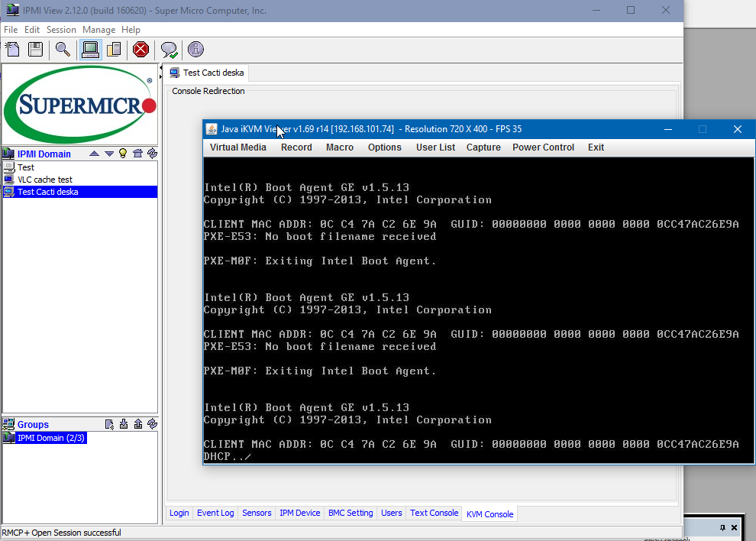Click the pin icon in bottom-right panel
Viewport: 756px width, 541px height.
point(722,527)
